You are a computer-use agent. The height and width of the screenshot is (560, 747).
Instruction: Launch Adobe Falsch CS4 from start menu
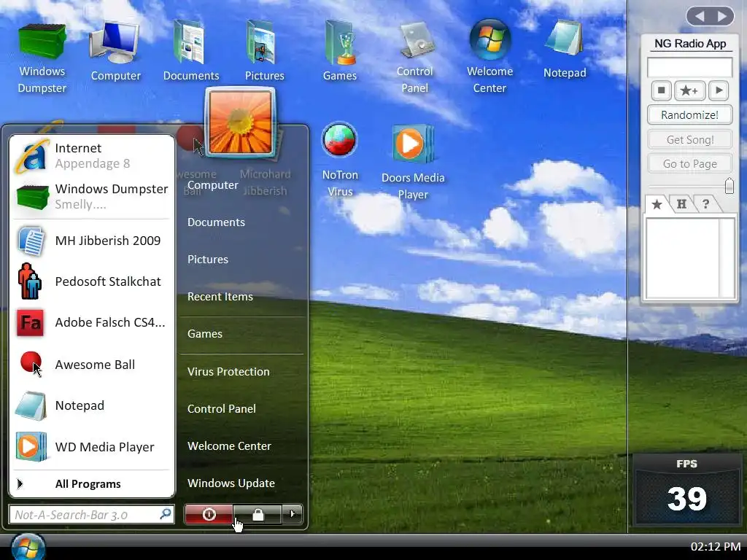coord(91,322)
